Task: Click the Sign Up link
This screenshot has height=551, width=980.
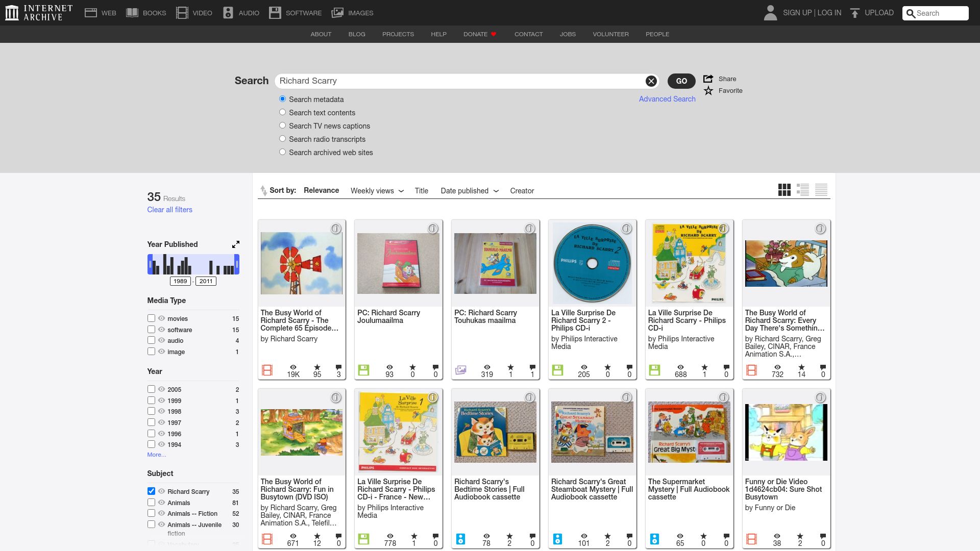Action: [x=797, y=13]
